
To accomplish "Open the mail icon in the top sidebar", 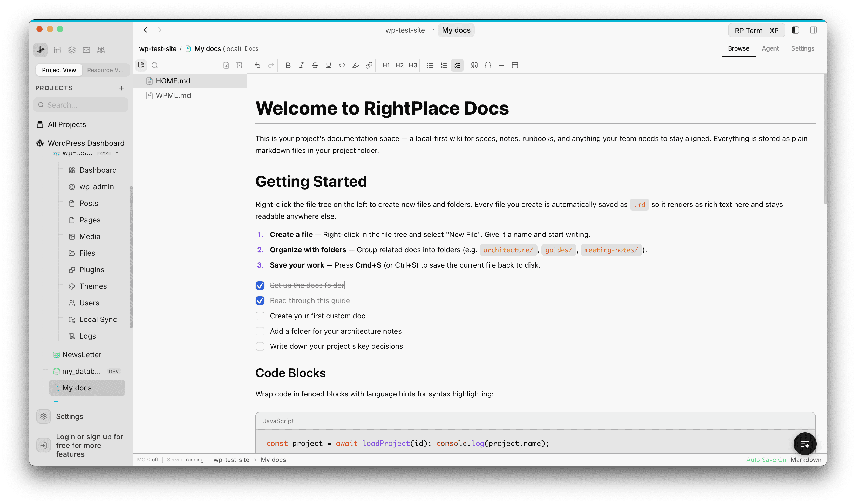I will click(x=86, y=50).
